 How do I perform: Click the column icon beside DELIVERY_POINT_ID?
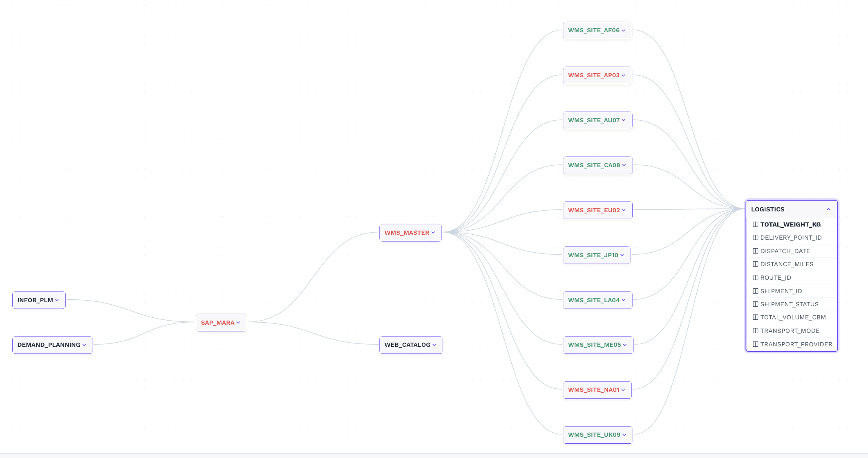(756, 237)
